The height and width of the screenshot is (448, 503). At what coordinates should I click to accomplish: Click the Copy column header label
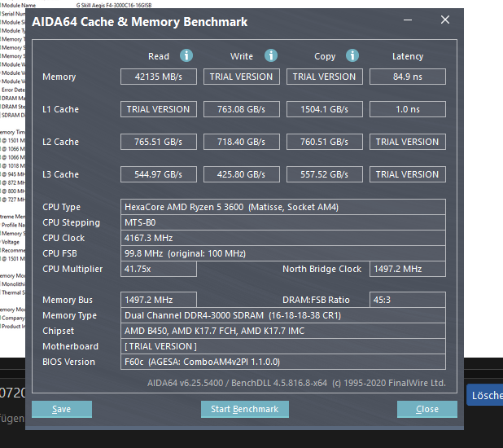(325, 56)
